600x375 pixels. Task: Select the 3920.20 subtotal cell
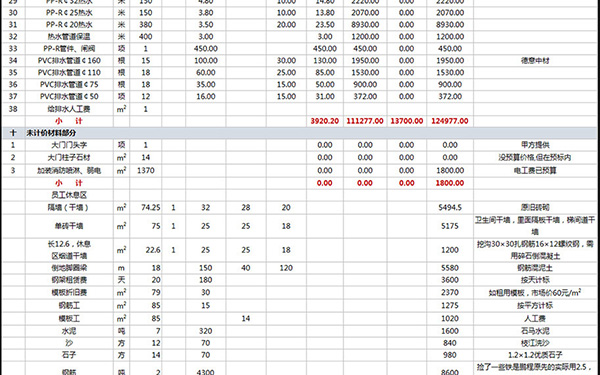click(324, 121)
